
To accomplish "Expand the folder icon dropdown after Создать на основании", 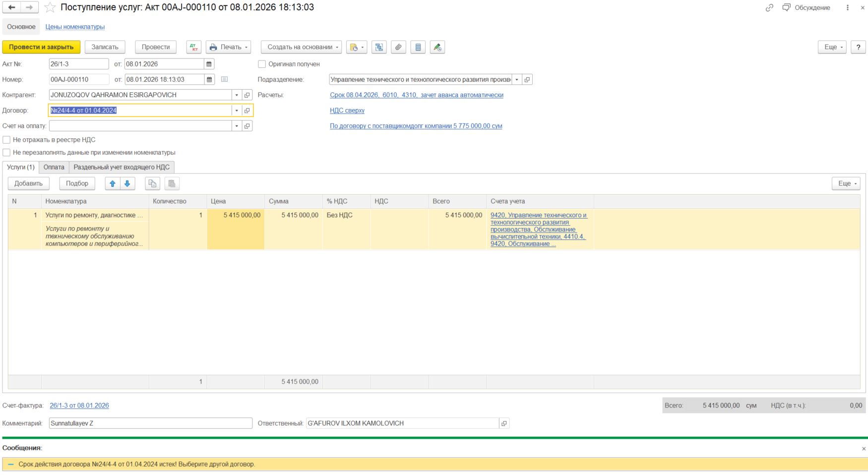I will click(357, 47).
